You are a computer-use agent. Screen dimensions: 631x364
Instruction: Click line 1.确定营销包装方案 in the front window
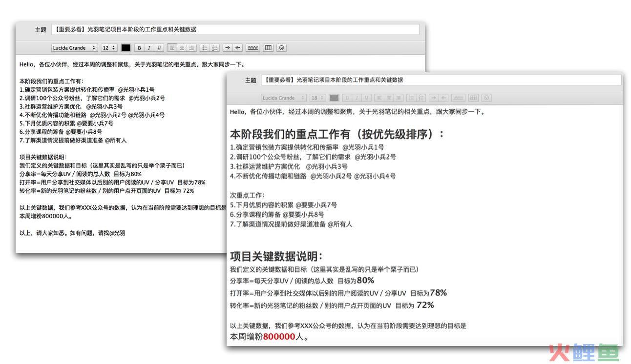pos(307,147)
